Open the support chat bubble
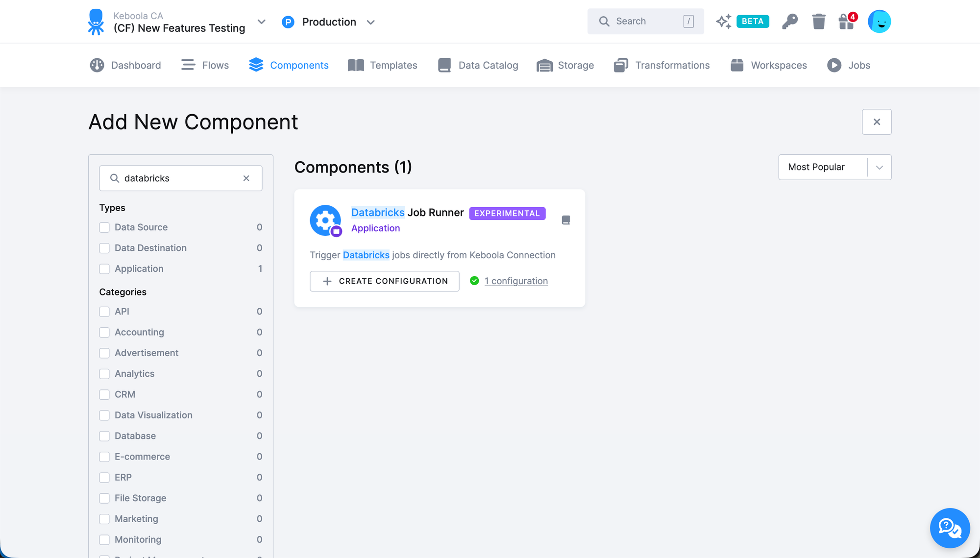The height and width of the screenshot is (558, 980). pos(950,528)
